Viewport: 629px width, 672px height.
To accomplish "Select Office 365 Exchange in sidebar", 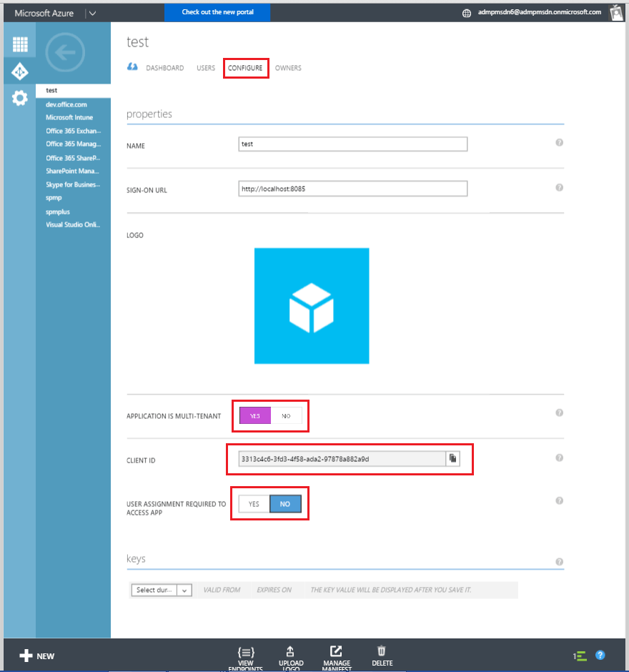I will 74,131.
